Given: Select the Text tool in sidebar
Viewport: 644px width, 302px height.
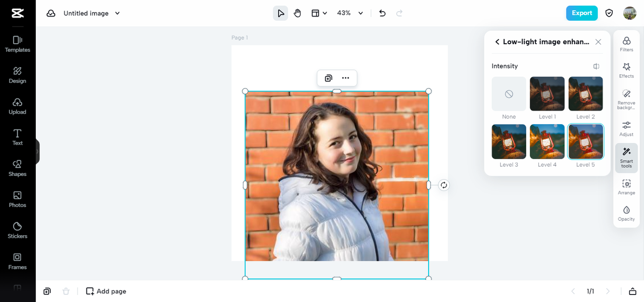Looking at the screenshot, I should (x=18, y=137).
